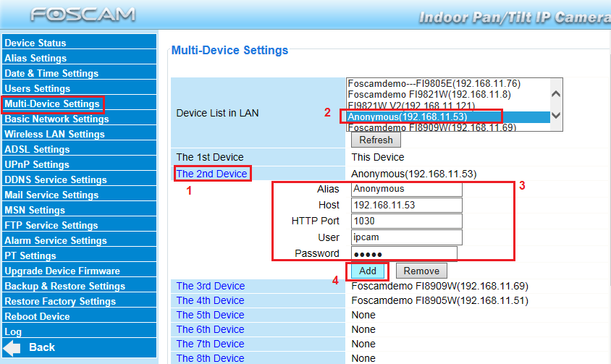Click The 5th Device link

(210, 315)
